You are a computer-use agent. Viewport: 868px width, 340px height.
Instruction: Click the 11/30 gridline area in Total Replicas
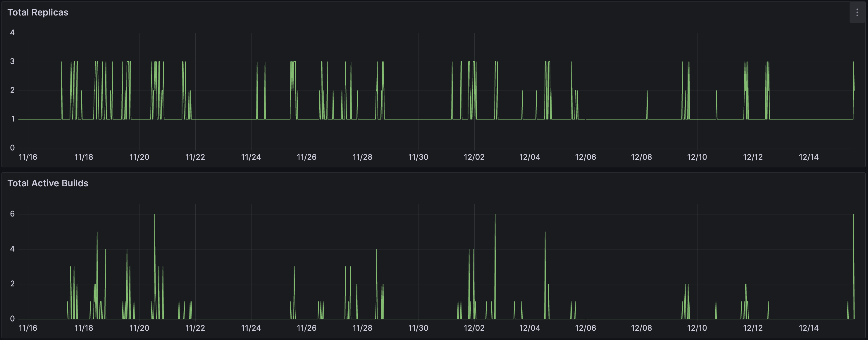[x=419, y=91]
